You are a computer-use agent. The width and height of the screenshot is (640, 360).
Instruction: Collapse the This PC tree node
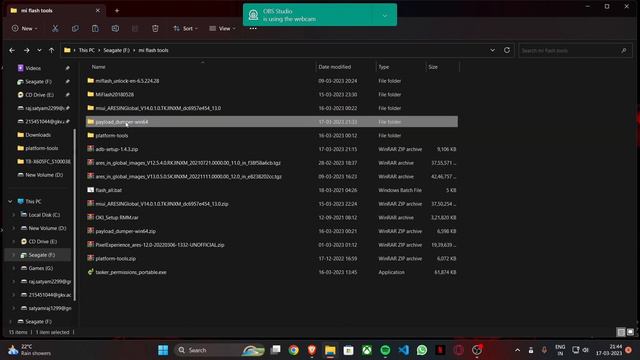[x=10, y=202]
